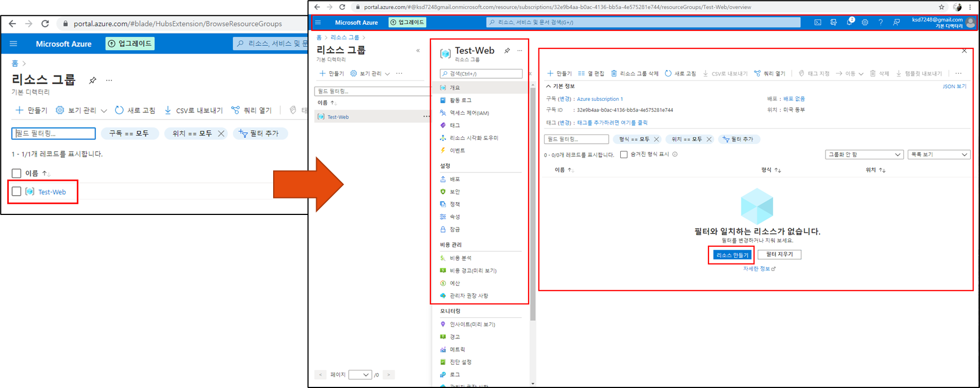
Task: Check the Test-Web row checkbox in left window
Action: coord(17,191)
